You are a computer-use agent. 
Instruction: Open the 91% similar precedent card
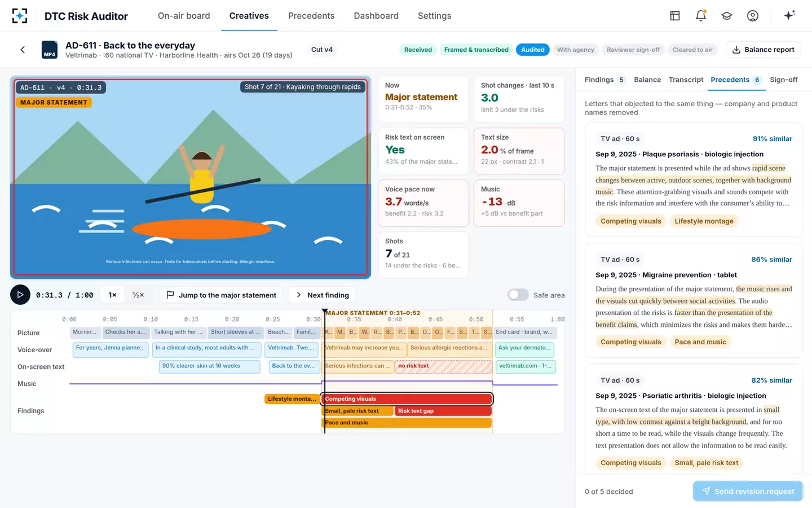pos(694,179)
